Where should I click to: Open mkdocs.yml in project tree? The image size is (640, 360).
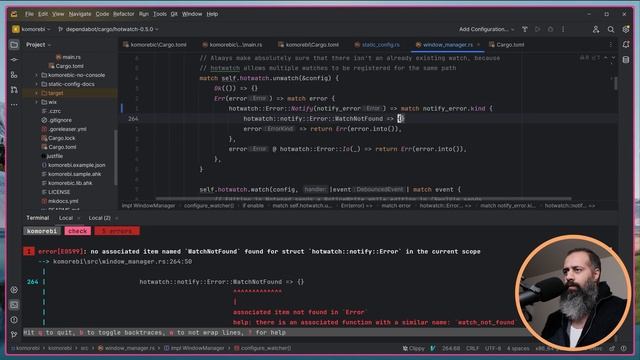click(x=63, y=201)
